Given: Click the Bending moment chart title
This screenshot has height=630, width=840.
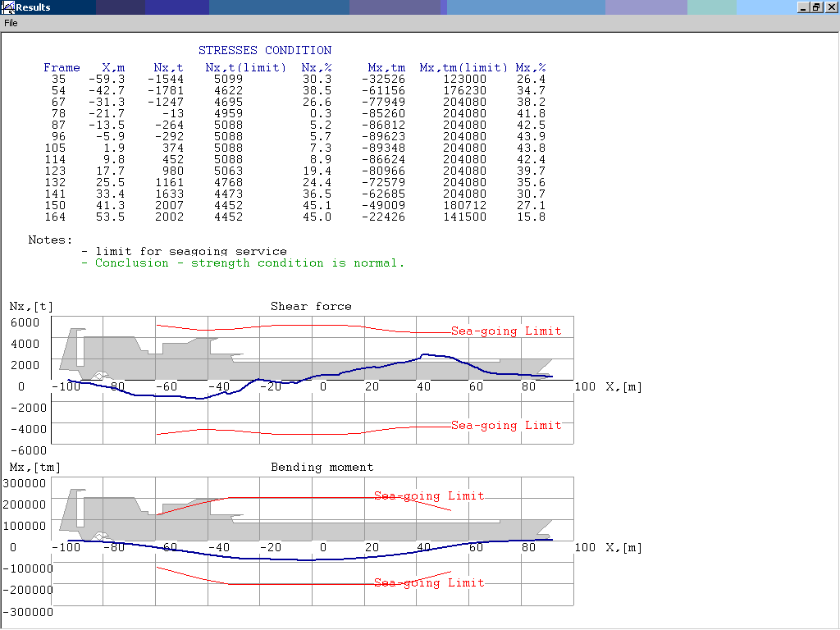Looking at the screenshot, I should click(322, 467).
